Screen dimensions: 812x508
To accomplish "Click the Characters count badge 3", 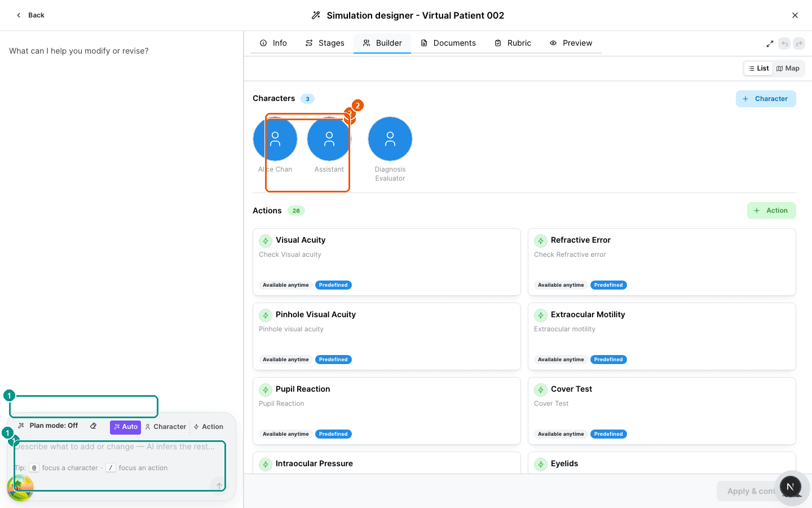I will coord(307,99).
